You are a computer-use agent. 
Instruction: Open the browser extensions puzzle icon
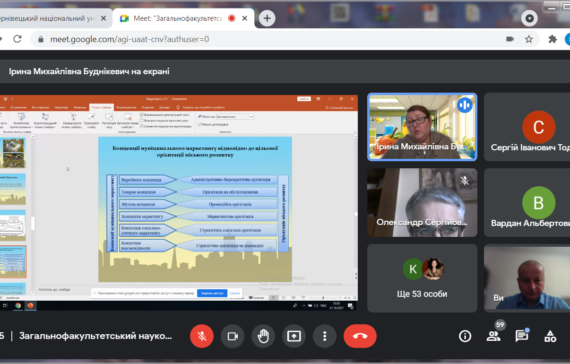(x=553, y=39)
